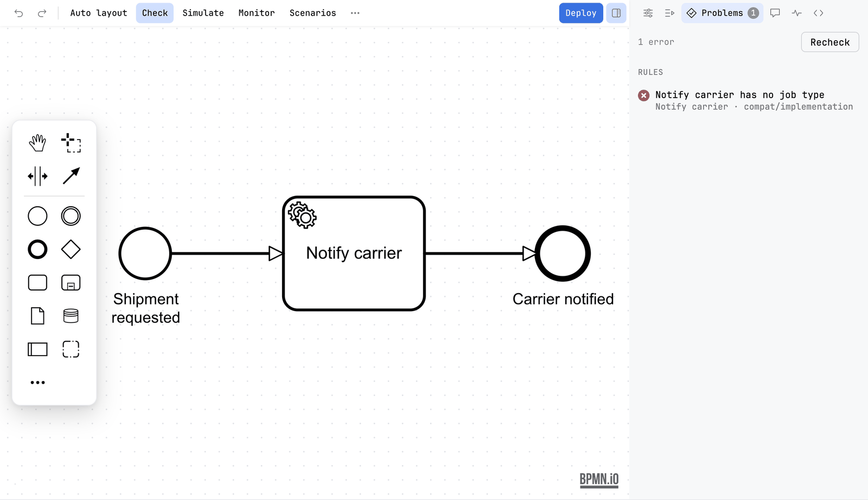Image resolution: width=868 pixels, height=500 pixels.
Task: Create an intermediate event from palette
Action: [71, 216]
